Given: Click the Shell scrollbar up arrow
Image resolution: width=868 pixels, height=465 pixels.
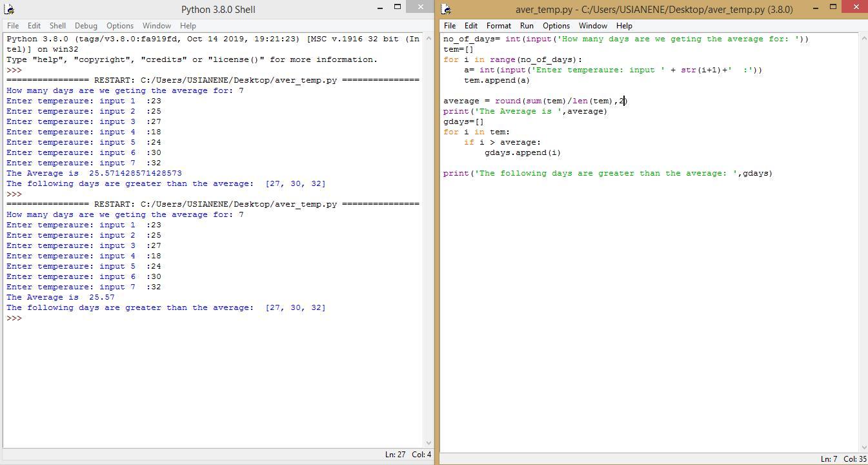Looking at the screenshot, I should pyautogui.click(x=427, y=37).
